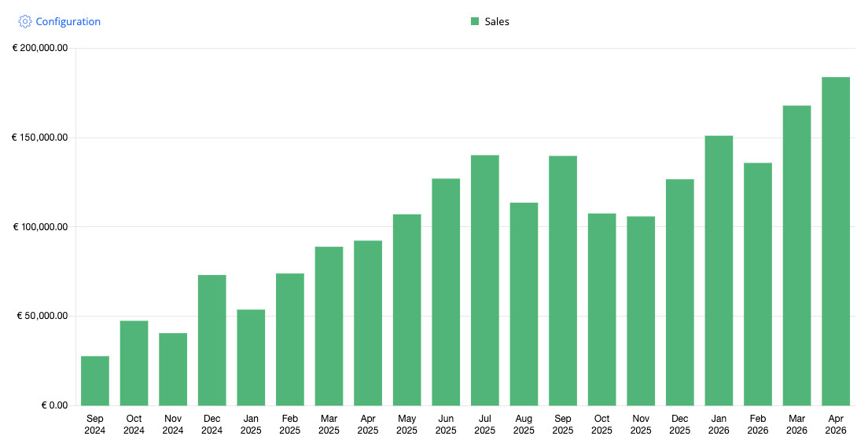
Task: Click the Dec 2024 axis label
Action: (x=212, y=424)
